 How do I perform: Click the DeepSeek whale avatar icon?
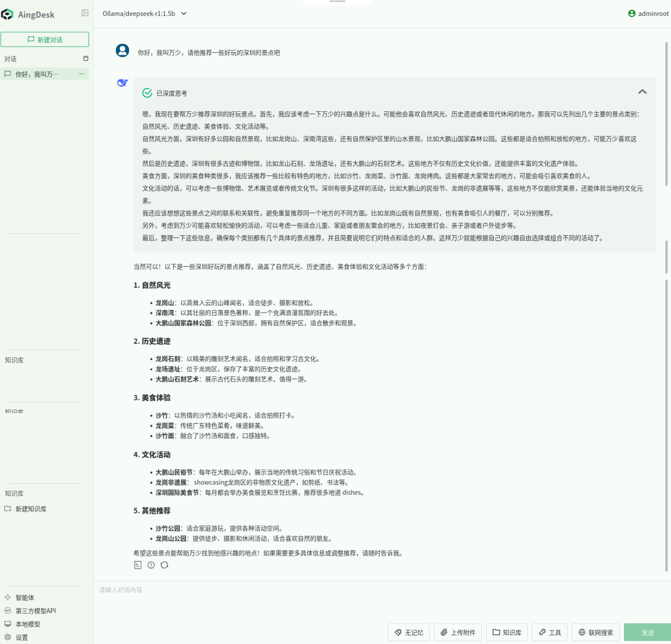point(122,82)
